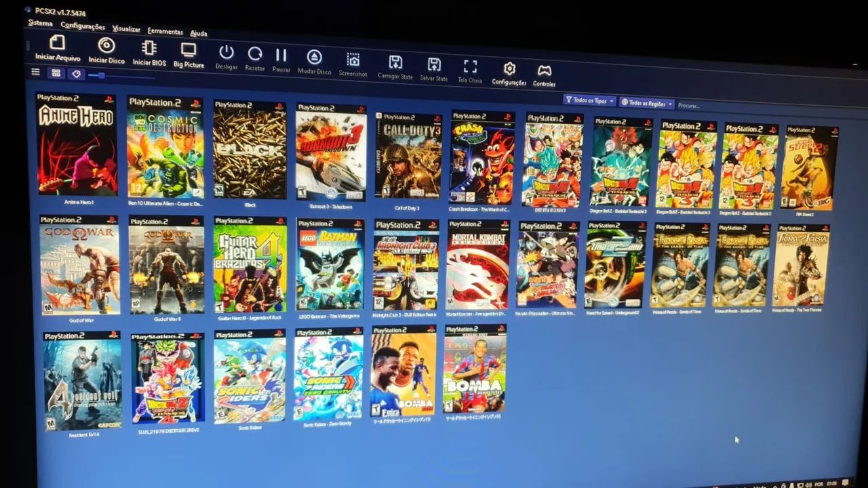
Task: Switch to the game grid view
Action: (56, 73)
